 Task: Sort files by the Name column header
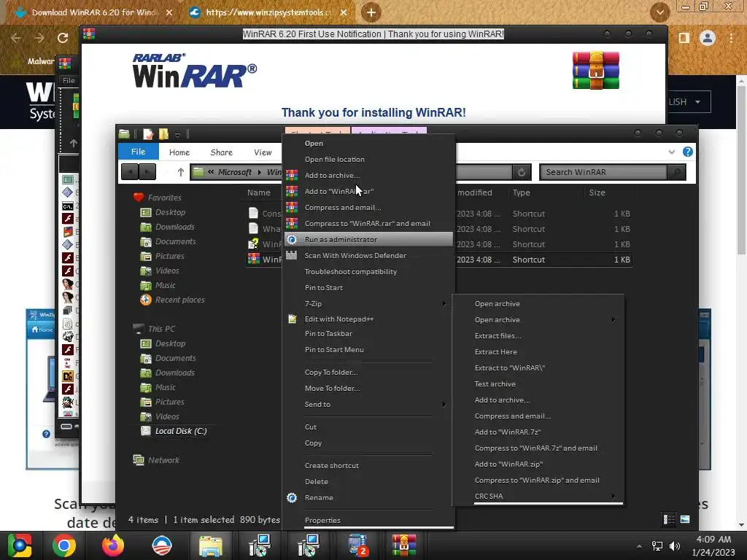pos(259,192)
